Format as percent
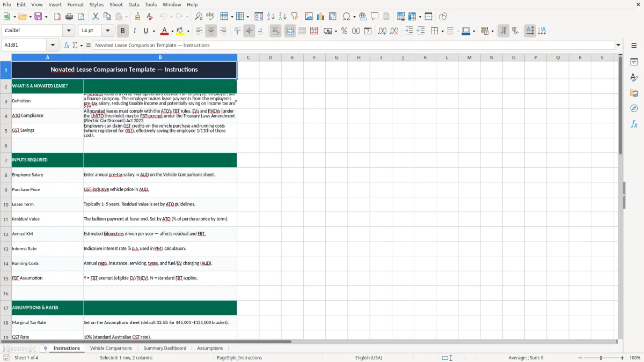 point(344,31)
